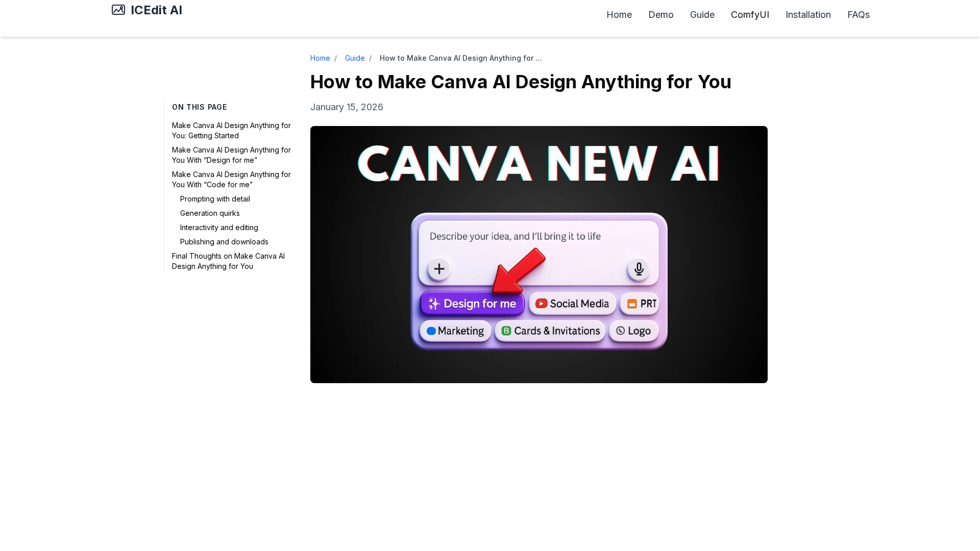Screen dimensions: 980x551
Task: Jump to the Final Thoughts section
Action: pos(228,261)
